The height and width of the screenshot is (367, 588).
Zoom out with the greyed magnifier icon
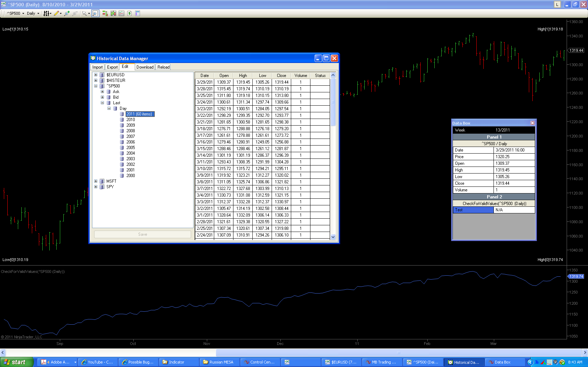[x=75, y=13]
